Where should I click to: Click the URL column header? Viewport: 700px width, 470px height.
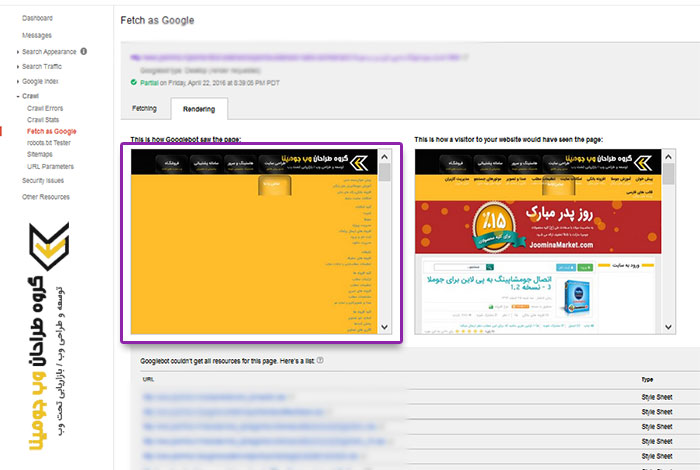pyautogui.click(x=148, y=379)
